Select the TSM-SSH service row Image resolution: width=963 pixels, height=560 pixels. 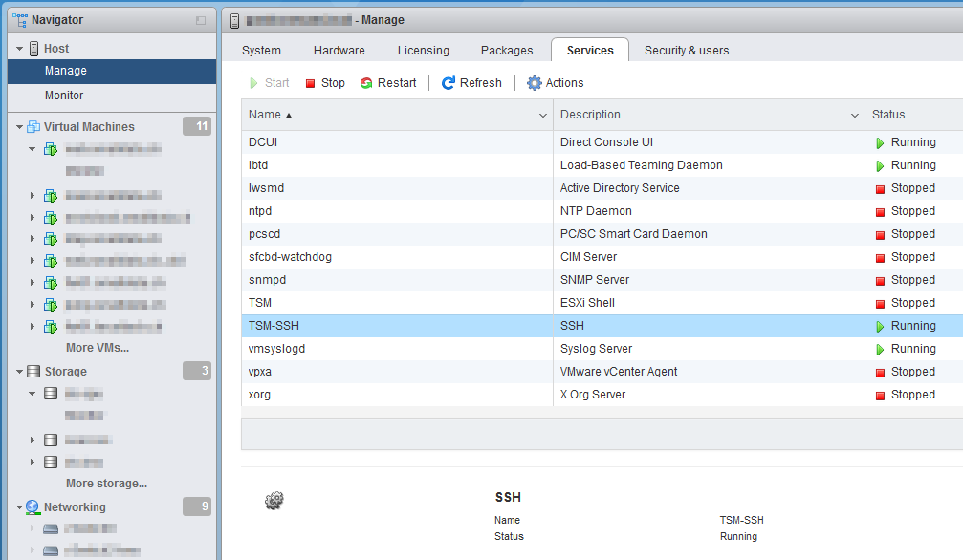[602, 326]
